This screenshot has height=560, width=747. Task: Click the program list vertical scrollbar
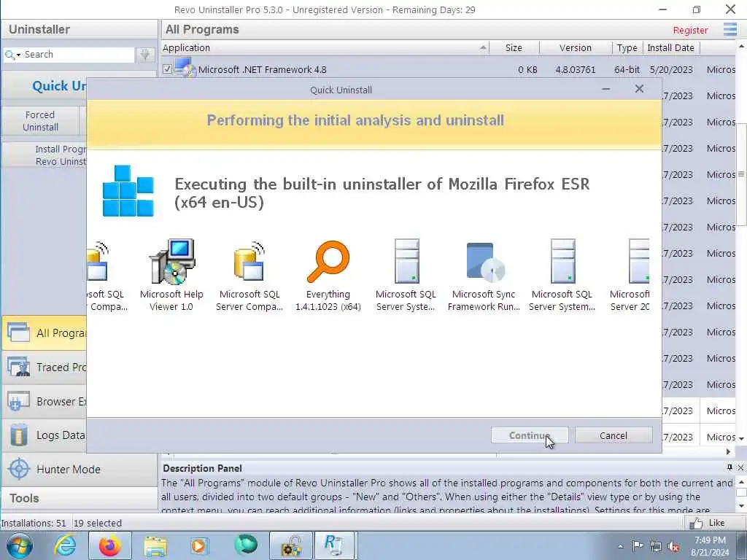point(741,174)
